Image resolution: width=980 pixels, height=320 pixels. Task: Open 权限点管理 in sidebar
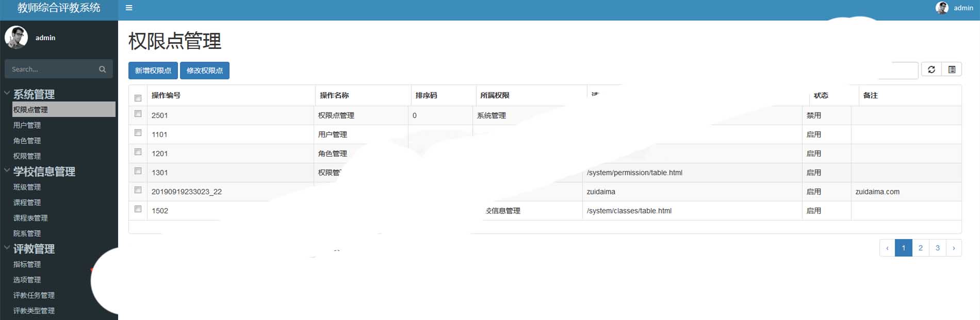[64, 109]
